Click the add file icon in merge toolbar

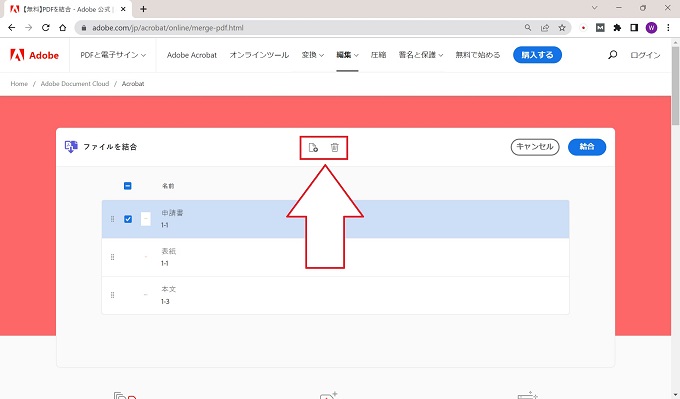coord(313,147)
